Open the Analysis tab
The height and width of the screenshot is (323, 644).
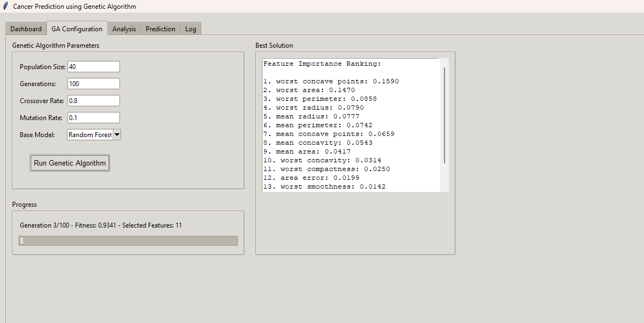[x=124, y=29]
